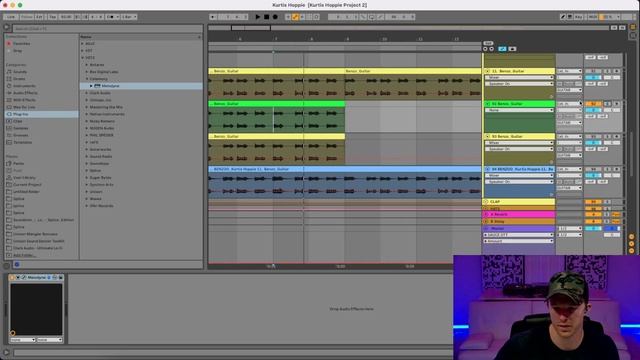This screenshot has width=640, height=360.
Task: Fold the 11. Benzo_Guitar track
Action: pos(487,71)
